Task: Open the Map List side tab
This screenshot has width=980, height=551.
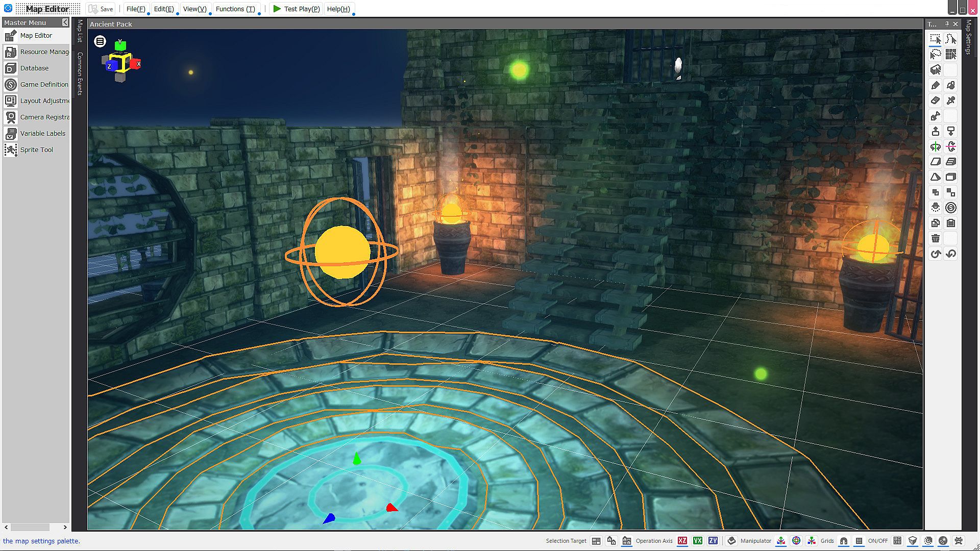Action: (x=80, y=31)
